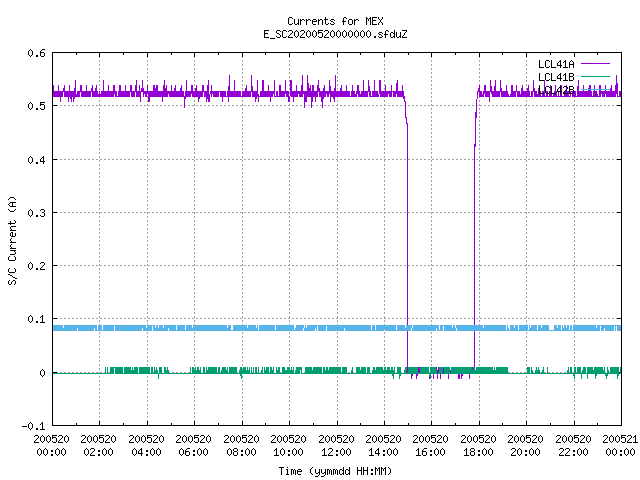Click the purple LCL41A falling edge near 15:00
Screen dimensions: 640x480
407,245
